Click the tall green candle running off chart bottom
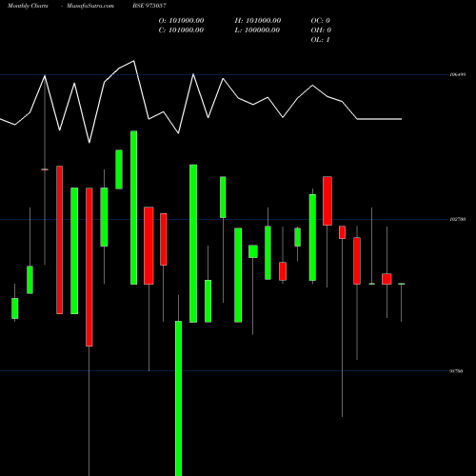Image resolution: width=476 pixels, height=476 pixels. click(179, 398)
